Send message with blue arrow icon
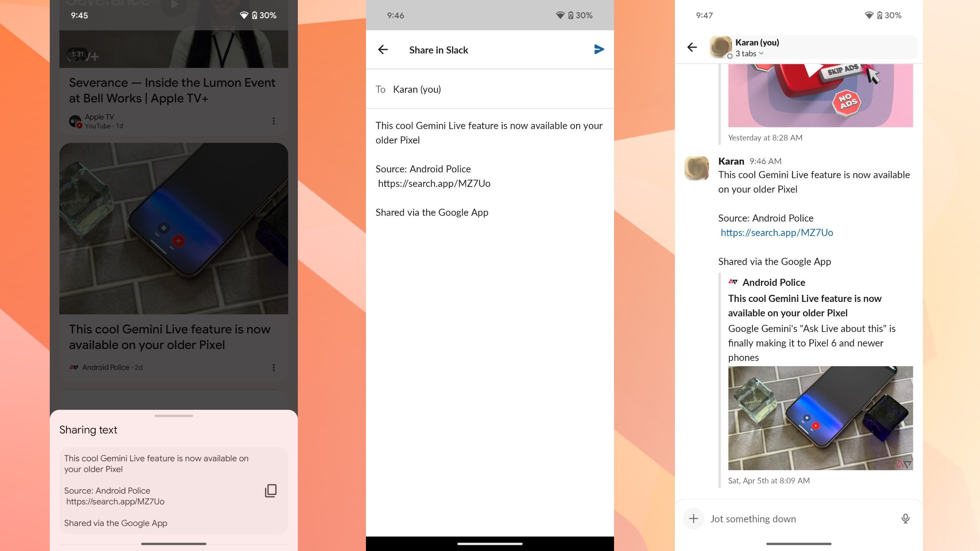Viewport: 980px width, 551px height. pyautogui.click(x=599, y=49)
